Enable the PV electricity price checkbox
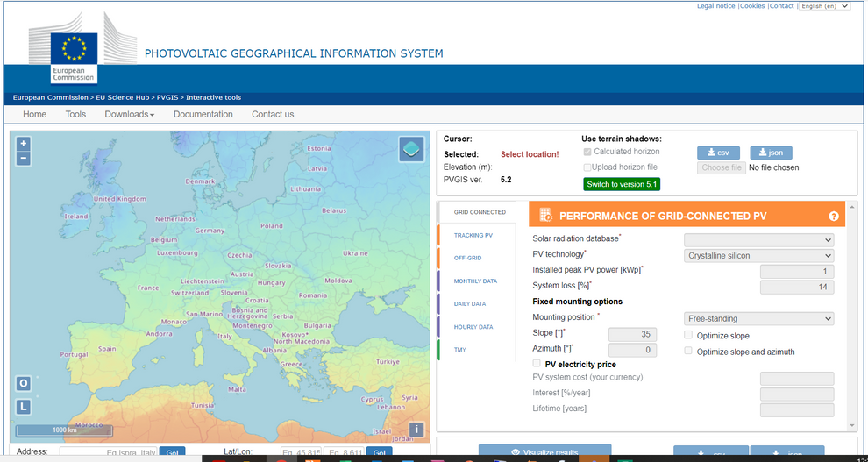 [x=537, y=364]
